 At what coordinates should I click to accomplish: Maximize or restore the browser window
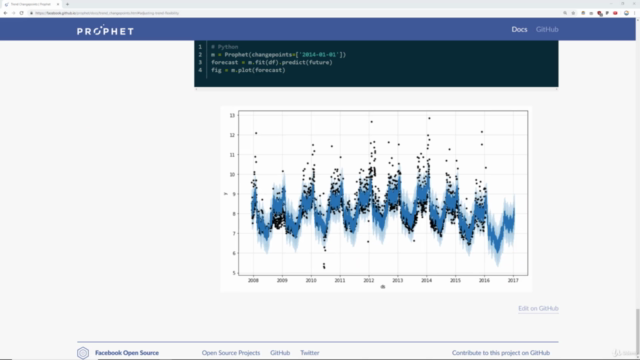(x=623, y=4)
